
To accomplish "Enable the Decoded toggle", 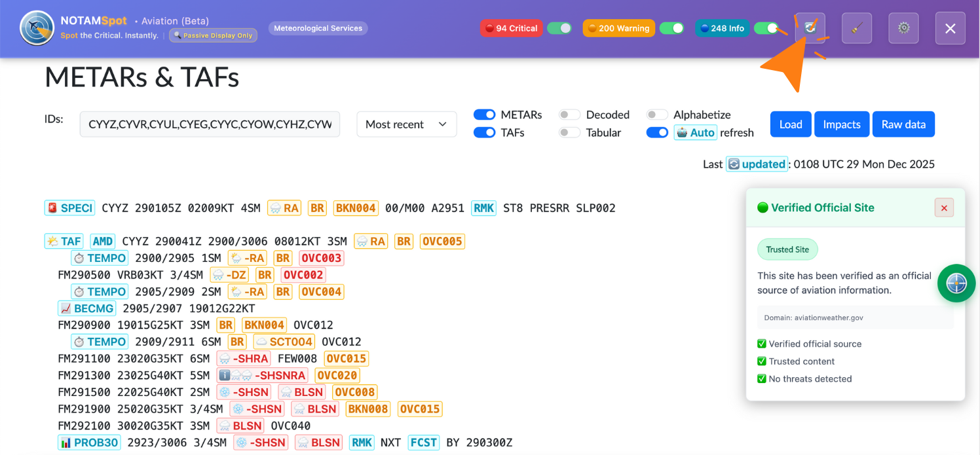I will coord(569,114).
